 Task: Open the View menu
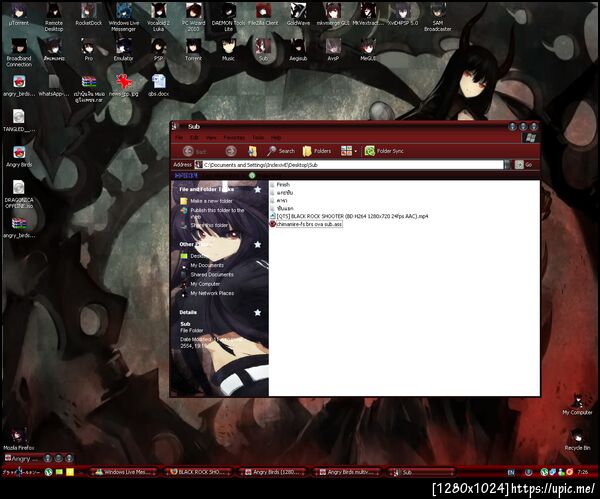point(211,138)
